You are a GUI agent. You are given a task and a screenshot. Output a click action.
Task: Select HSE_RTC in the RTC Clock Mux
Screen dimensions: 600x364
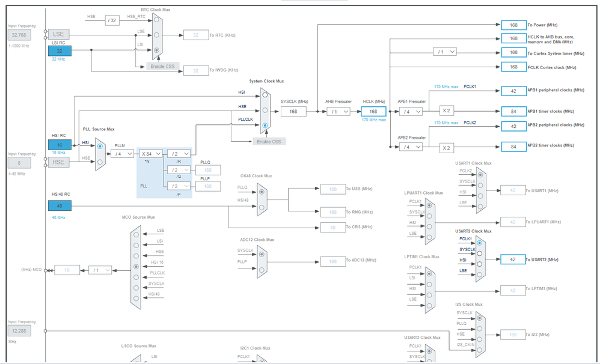[156, 20]
